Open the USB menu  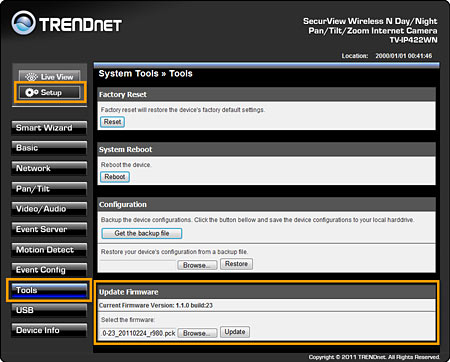(x=49, y=310)
